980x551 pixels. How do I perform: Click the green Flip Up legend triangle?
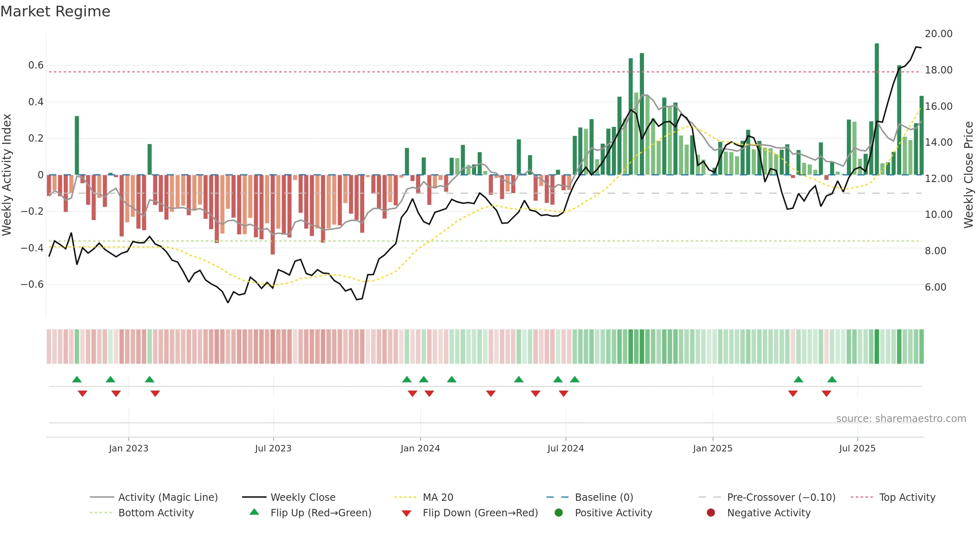click(x=254, y=512)
